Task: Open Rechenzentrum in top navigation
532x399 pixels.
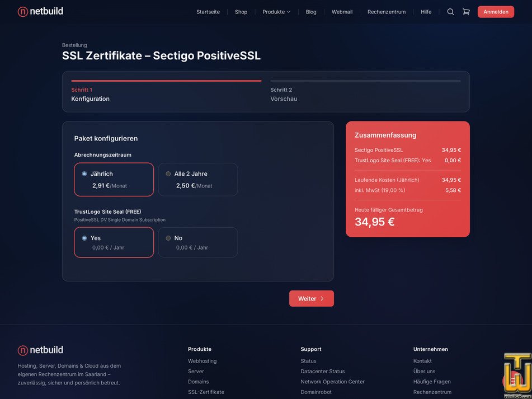Action: pyautogui.click(x=387, y=12)
